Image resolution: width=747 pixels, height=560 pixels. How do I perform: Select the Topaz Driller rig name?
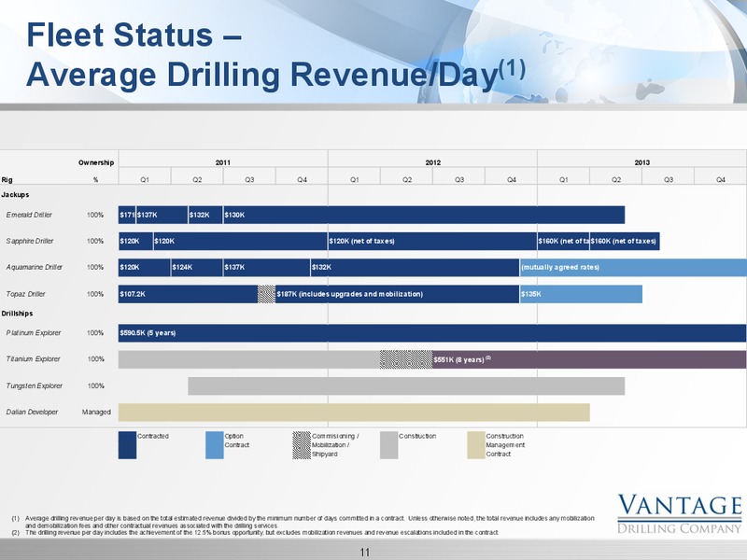point(26,294)
